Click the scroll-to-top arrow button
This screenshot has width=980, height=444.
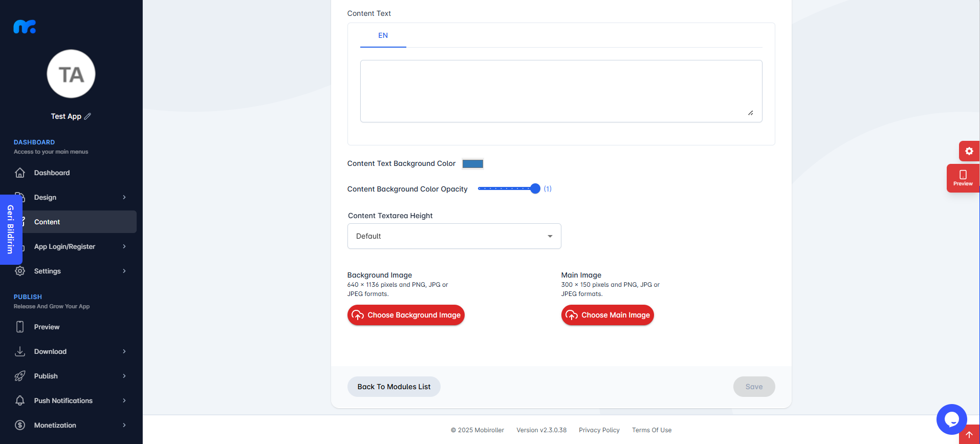click(969, 434)
